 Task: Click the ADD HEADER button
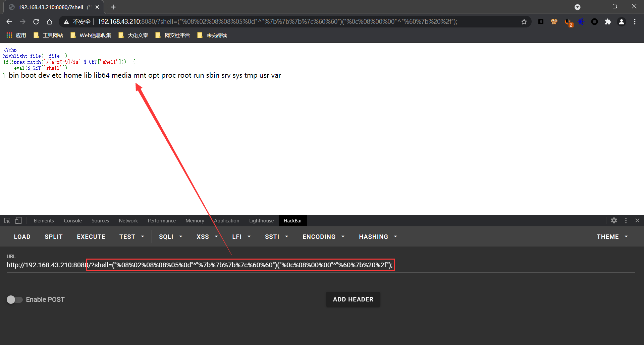(x=353, y=299)
